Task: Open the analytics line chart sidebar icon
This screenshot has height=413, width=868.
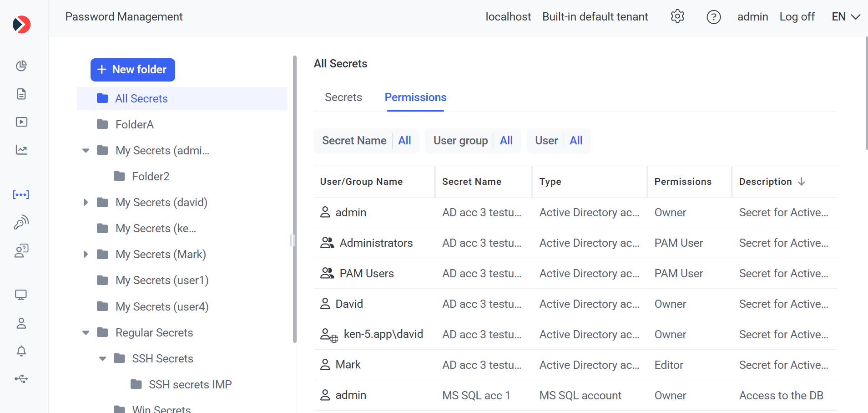Action: coord(21,150)
